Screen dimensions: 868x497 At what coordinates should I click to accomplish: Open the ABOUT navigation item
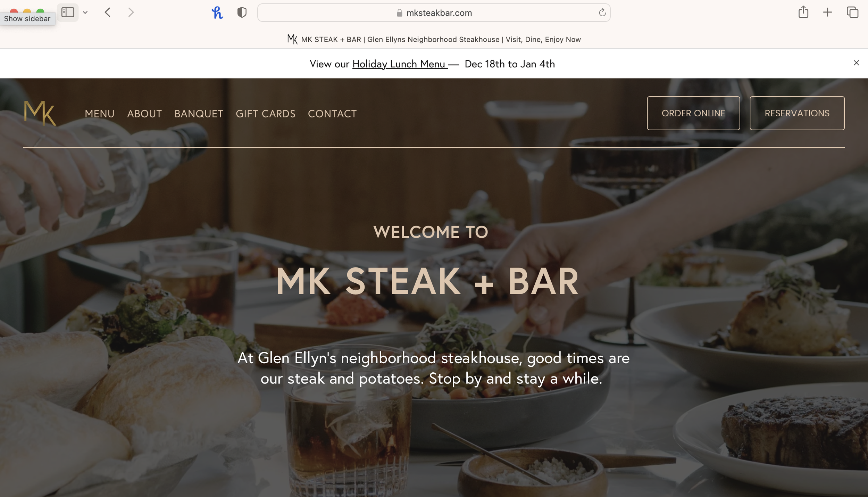144,114
